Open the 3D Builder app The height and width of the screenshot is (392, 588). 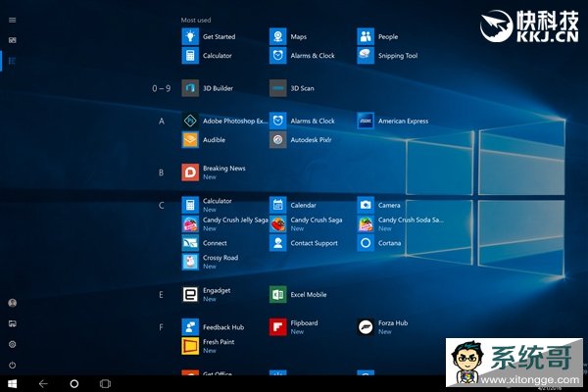tap(190, 88)
